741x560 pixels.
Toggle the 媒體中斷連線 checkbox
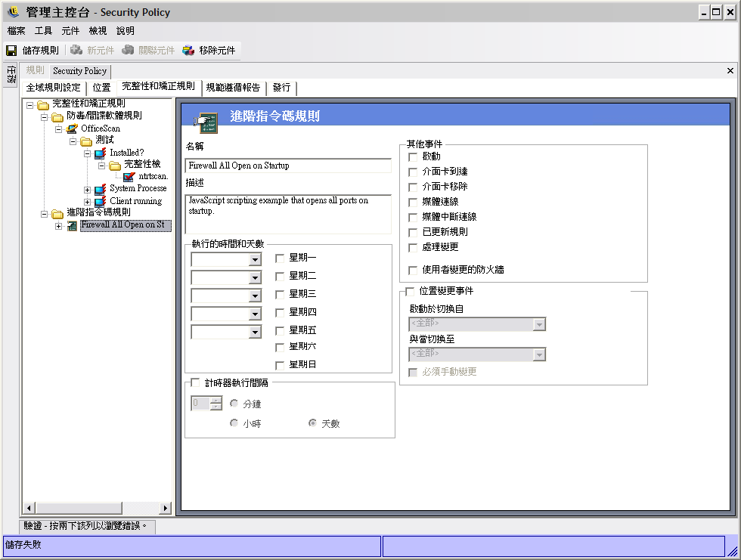pos(413,217)
